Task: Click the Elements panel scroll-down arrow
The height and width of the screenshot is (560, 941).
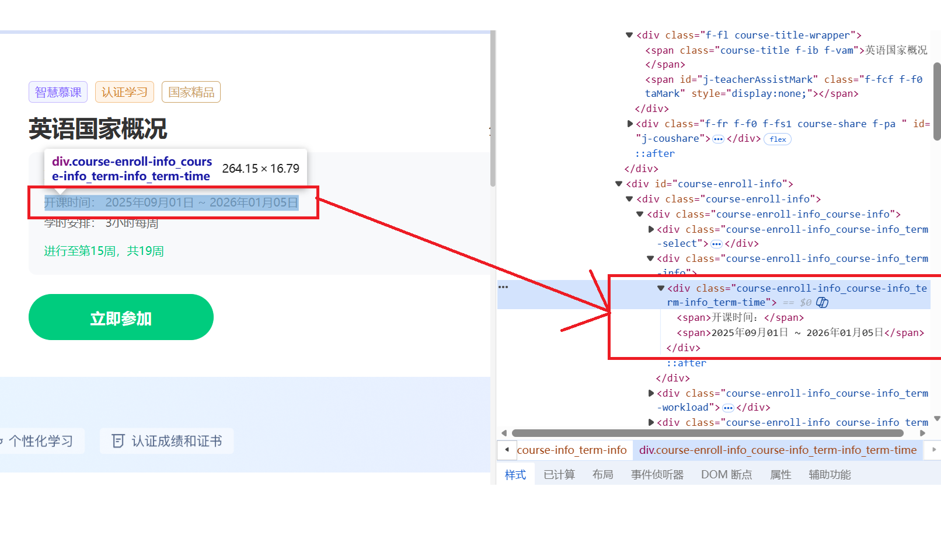Action: point(937,418)
